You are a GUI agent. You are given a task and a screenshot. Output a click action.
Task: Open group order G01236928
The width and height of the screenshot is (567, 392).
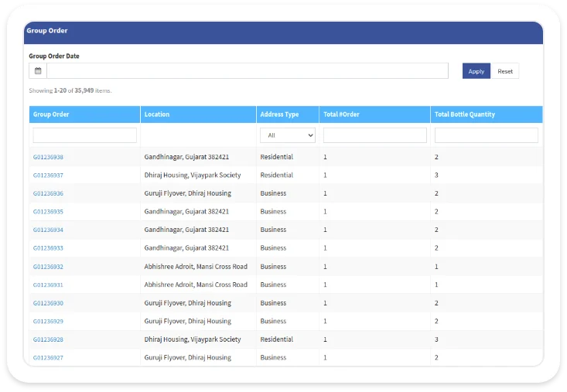click(x=48, y=339)
